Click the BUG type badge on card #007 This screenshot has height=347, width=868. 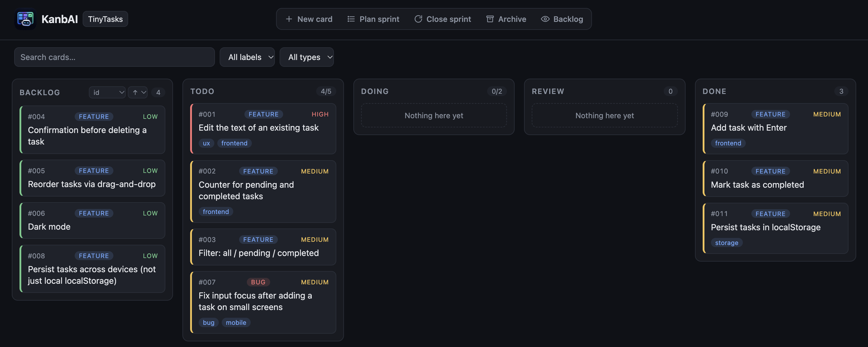(258, 282)
